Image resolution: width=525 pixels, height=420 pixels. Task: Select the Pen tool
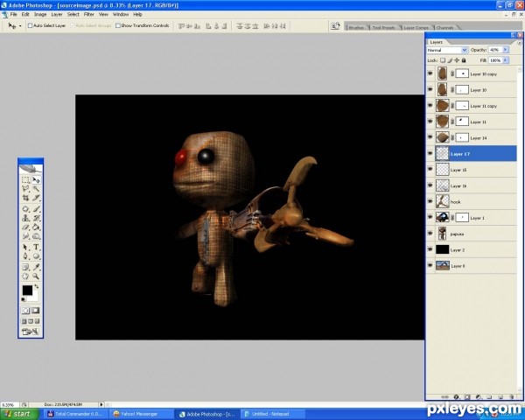pos(25,256)
